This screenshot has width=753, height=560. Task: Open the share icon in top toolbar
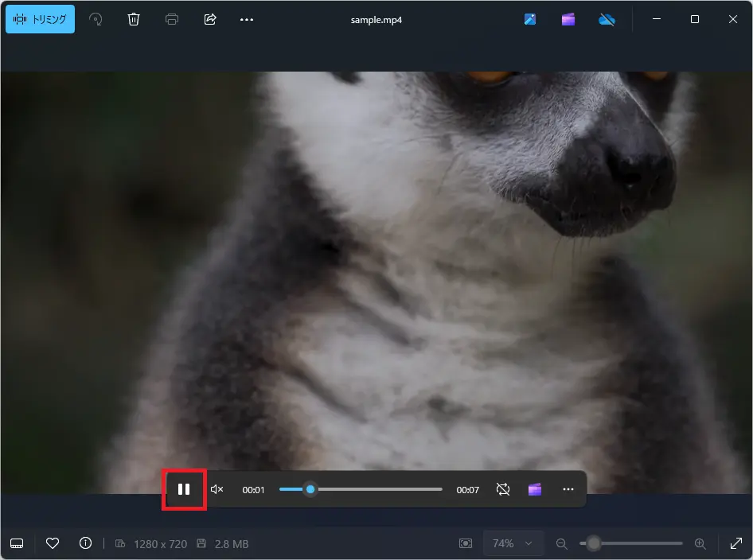tap(210, 19)
